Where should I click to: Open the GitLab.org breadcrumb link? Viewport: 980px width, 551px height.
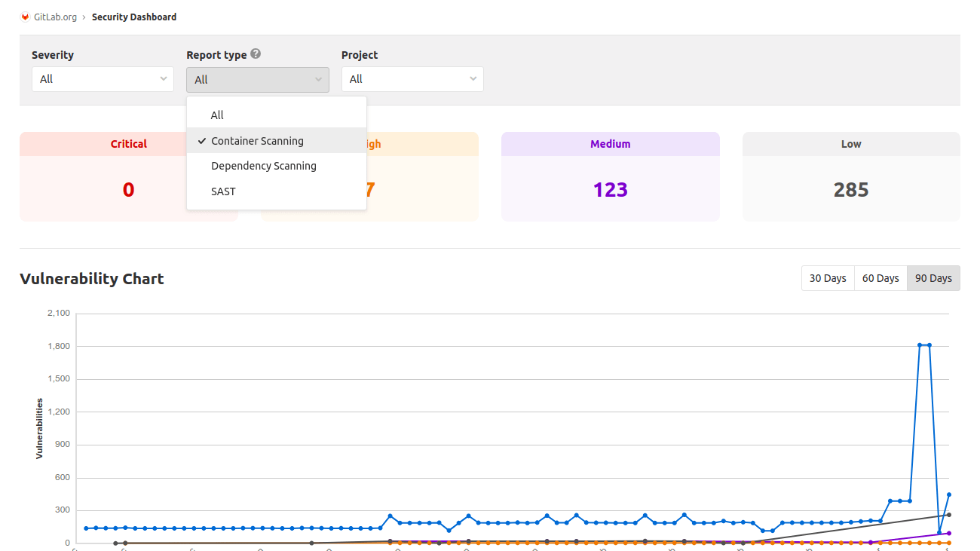point(56,16)
